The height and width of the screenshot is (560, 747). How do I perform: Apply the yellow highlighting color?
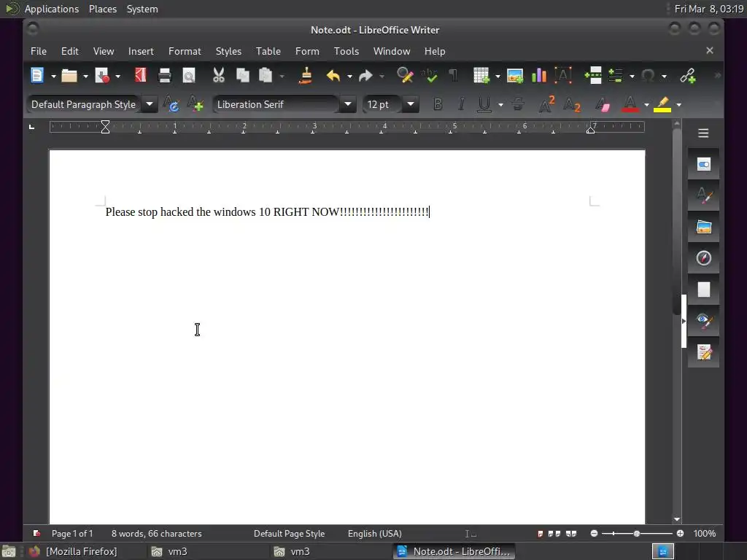(x=662, y=104)
